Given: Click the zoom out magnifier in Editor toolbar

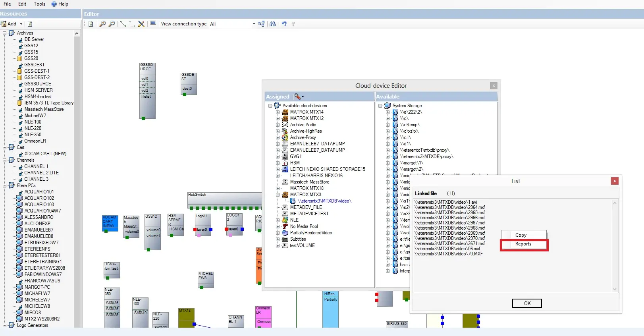Looking at the screenshot, I should point(112,24).
